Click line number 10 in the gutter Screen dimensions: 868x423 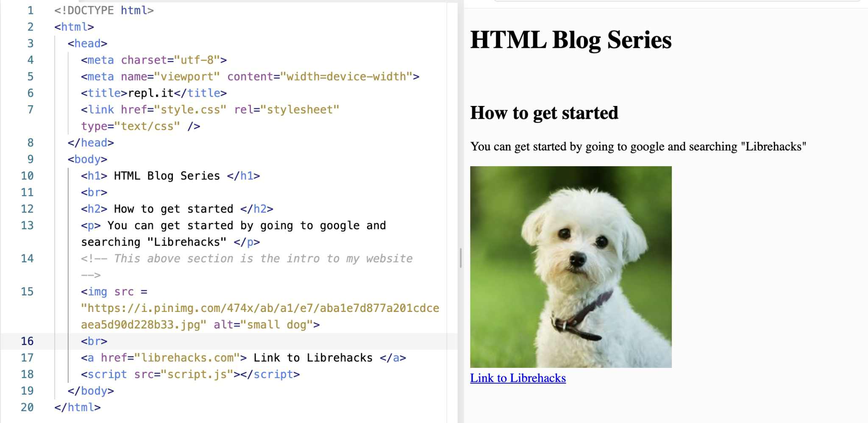coord(27,176)
